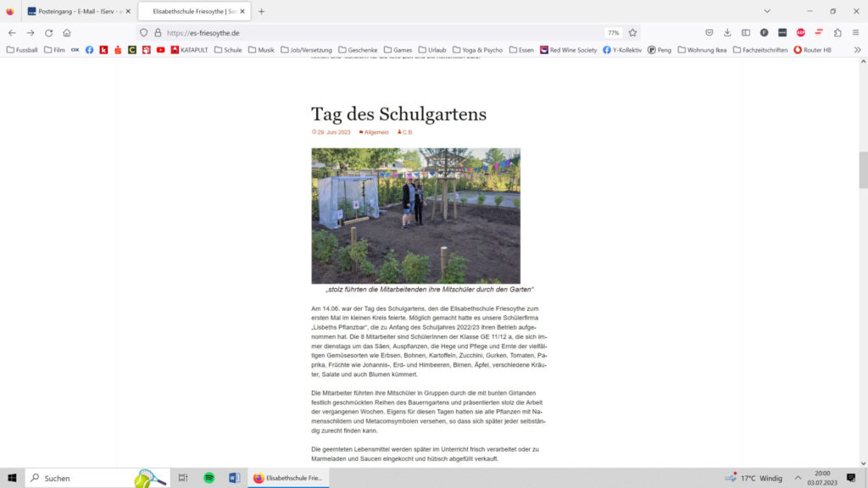Open the KATAPULT bookmark
Image resolution: width=868 pixels, height=488 pixels.
(189, 50)
